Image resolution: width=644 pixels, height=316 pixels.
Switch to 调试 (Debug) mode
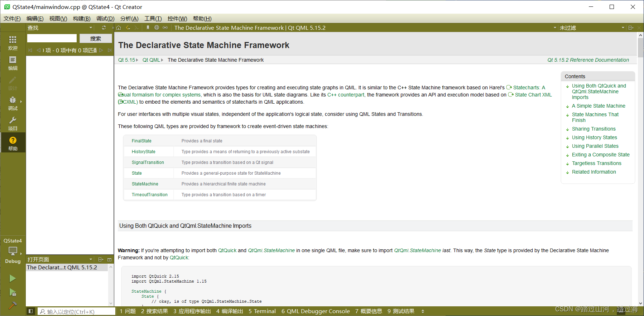[x=13, y=103]
